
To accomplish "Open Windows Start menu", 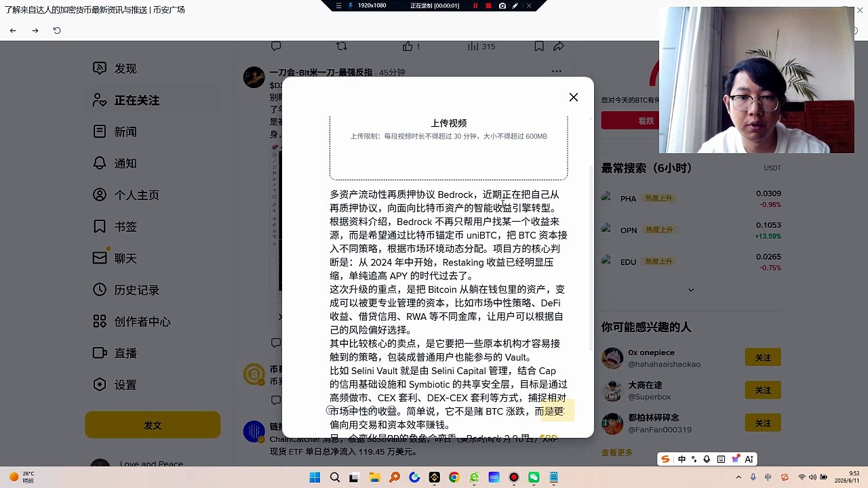I will click(x=315, y=477).
